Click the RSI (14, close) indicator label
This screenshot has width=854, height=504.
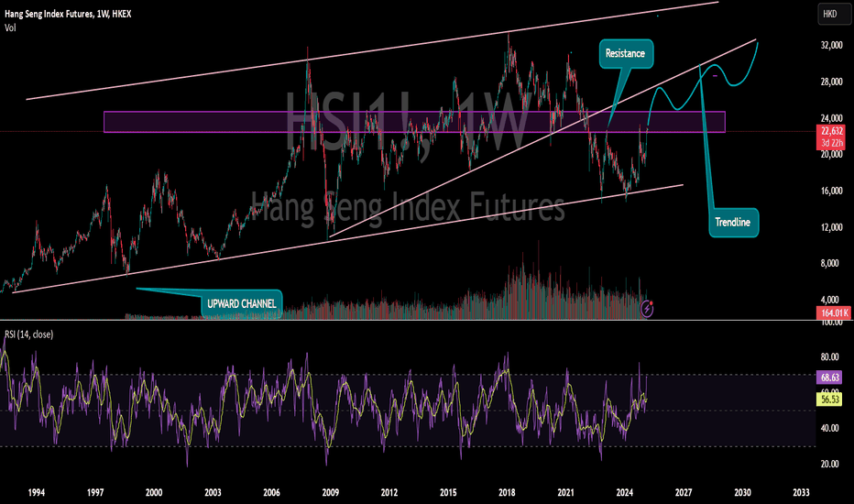coord(29,334)
